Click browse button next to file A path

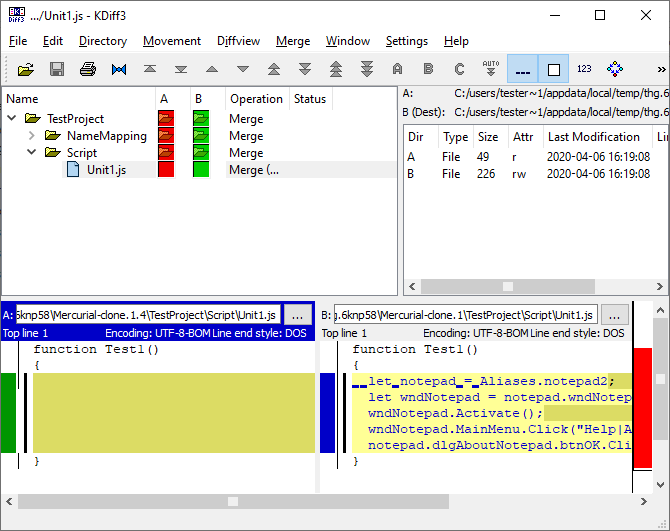click(x=297, y=315)
